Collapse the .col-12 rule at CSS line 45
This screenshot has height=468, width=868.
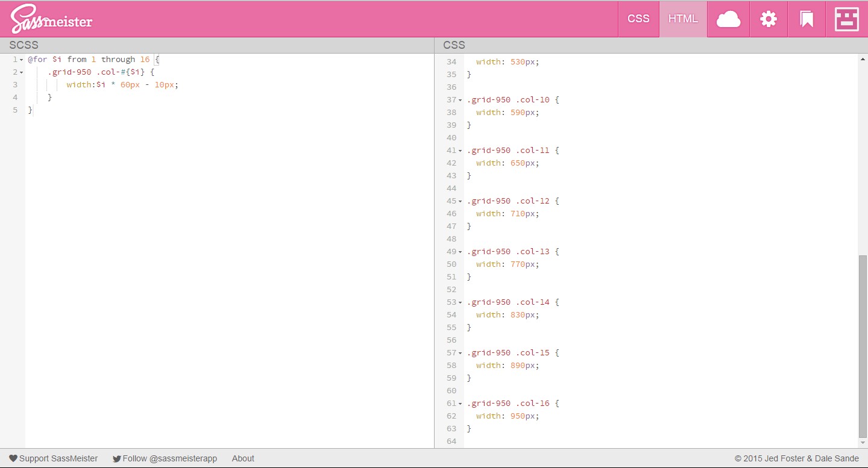click(461, 201)
